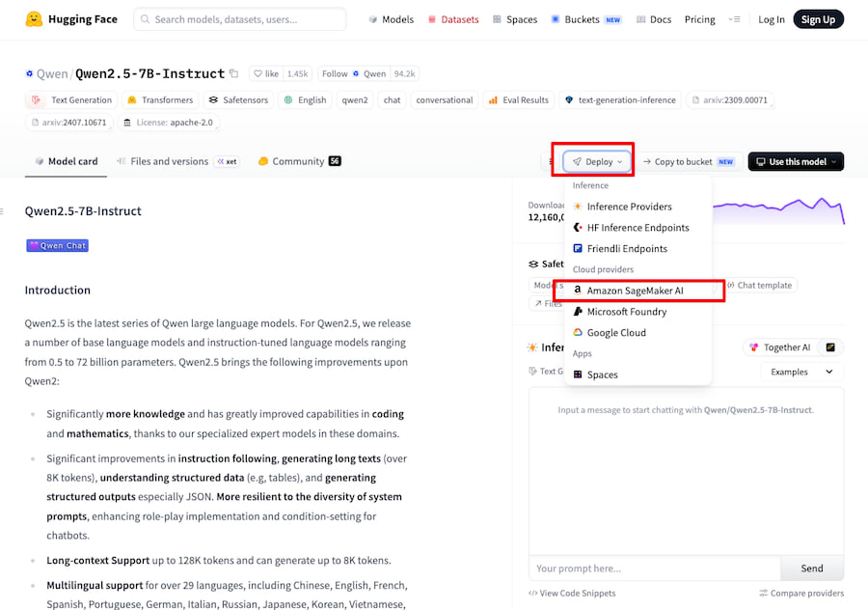This screenshot has height=610, width=868.
Task: Open Eval Results tag
Action: 519,100
